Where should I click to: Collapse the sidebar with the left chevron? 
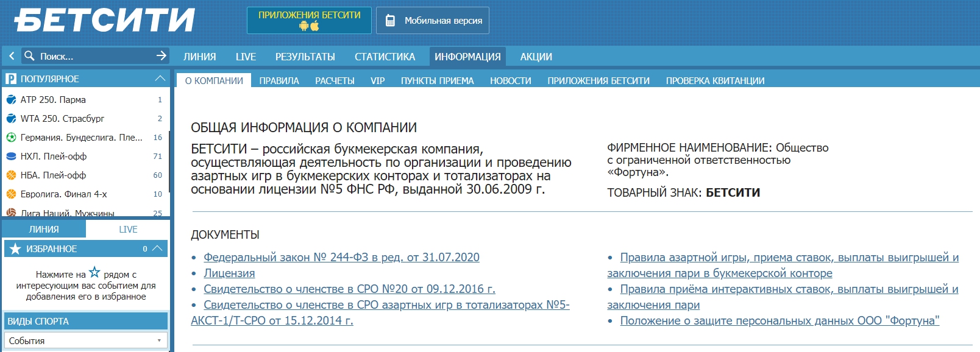click(x=11, y=56)
